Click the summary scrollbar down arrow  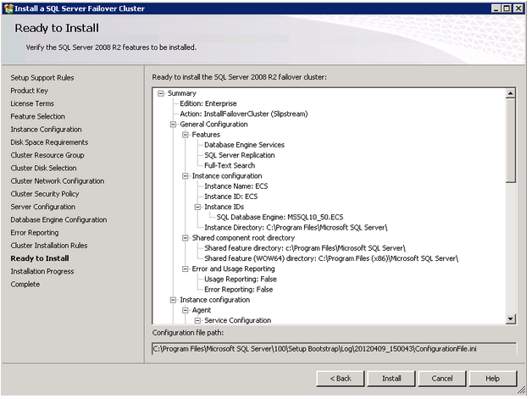click(x=511, y=319)
